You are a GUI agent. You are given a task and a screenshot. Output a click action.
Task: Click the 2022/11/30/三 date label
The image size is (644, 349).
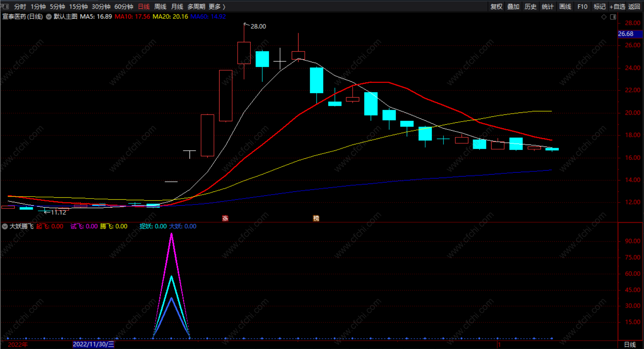click(94, 344)
